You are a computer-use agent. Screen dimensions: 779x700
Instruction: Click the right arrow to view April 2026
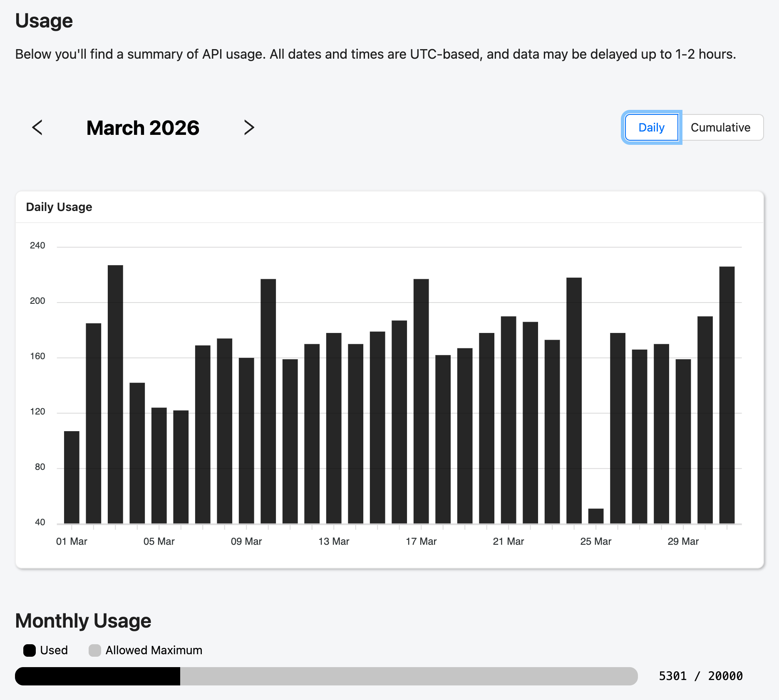(x=250, y=128)
